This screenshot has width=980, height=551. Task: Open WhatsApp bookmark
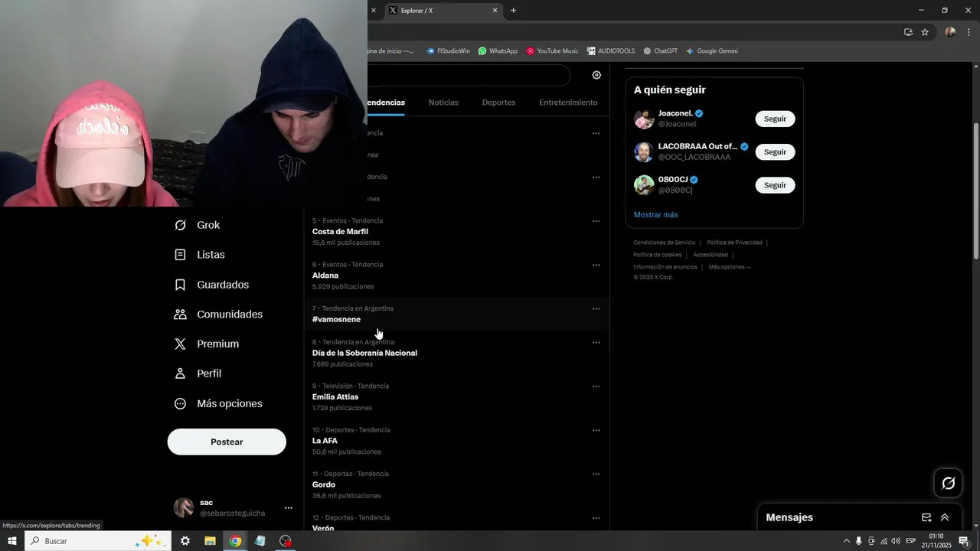point(498,51)
